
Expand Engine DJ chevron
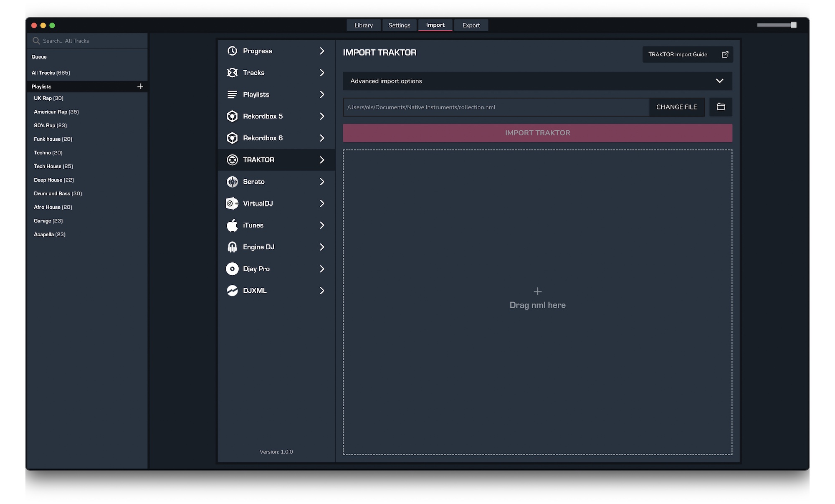click(322, 247)
